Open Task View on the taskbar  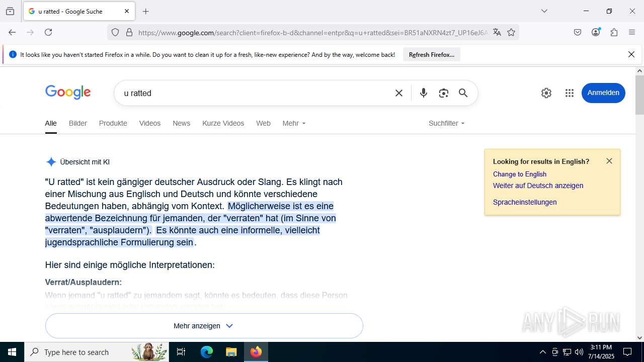[181, 352]
